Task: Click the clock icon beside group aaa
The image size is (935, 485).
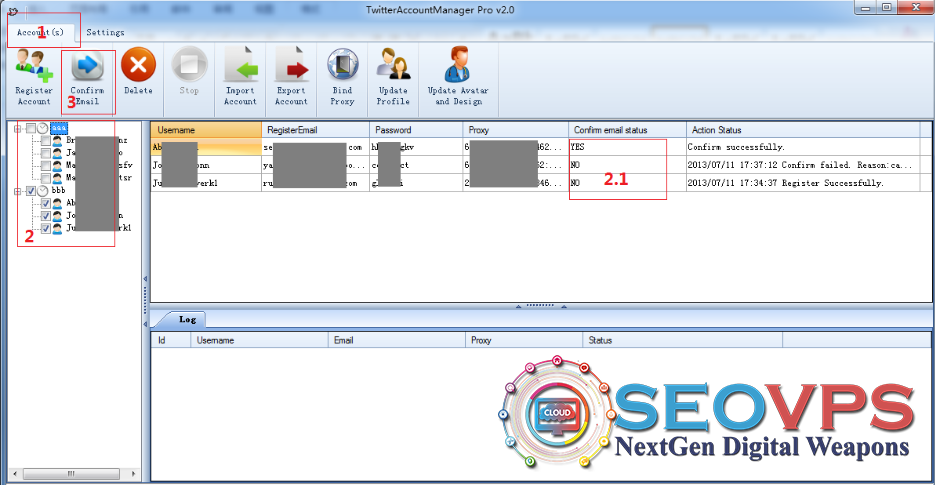Action: click(43, 128)
